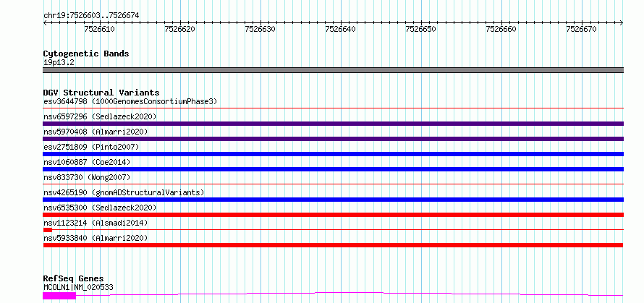The image size is (644, 303).
Task: Select the blue bar under esv2751809
Action: tap(333, 154)
